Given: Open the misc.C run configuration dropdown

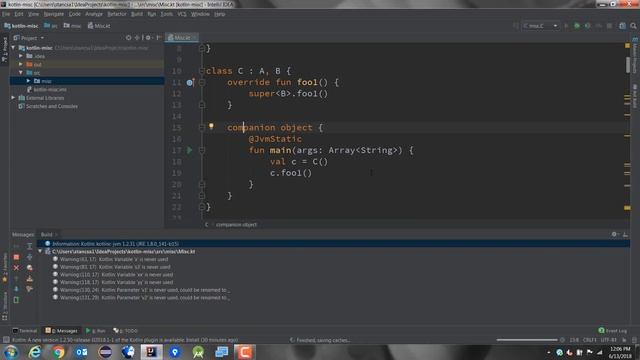Looking at the screenshot, I should [x=540, y=26].
